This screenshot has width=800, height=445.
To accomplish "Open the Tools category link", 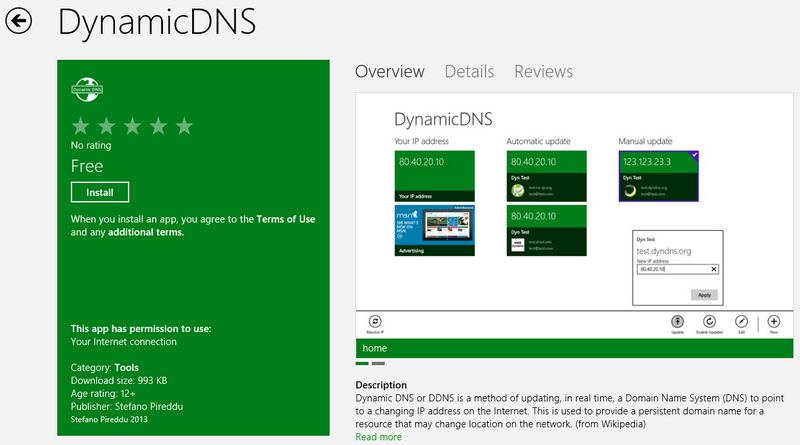I will [127, 367].
